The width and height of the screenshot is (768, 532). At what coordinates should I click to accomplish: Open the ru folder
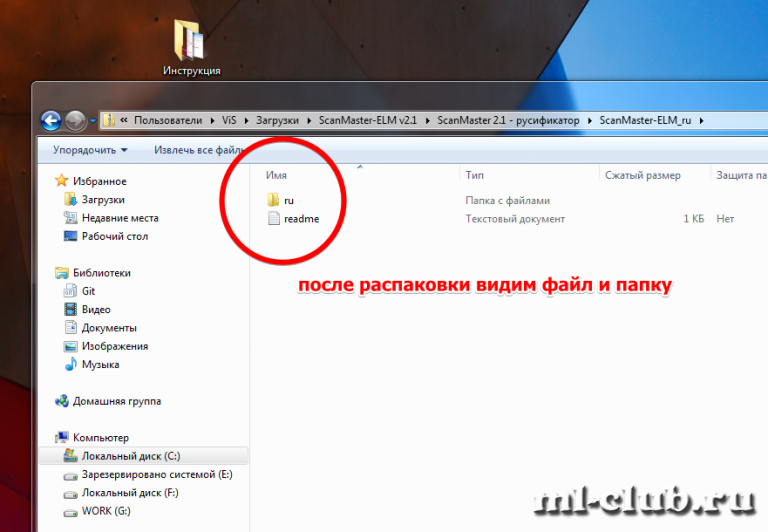(x=288, y=201)
